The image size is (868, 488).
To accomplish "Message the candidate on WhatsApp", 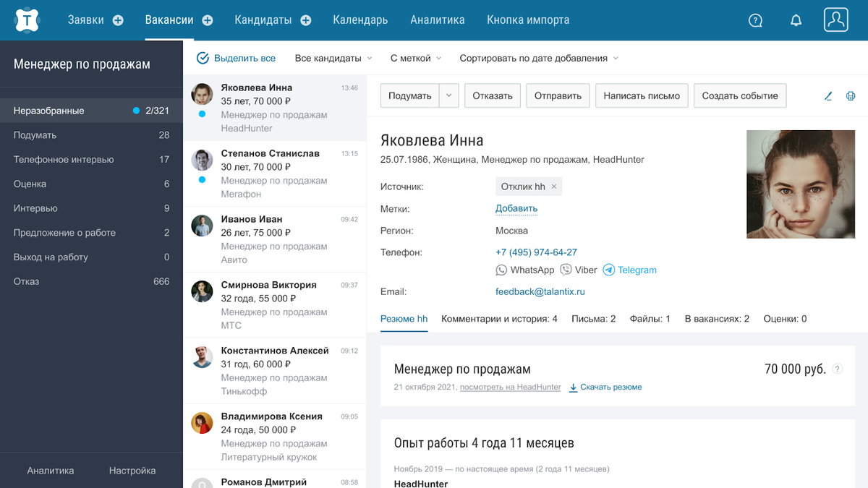I will [x=524, y=270].
